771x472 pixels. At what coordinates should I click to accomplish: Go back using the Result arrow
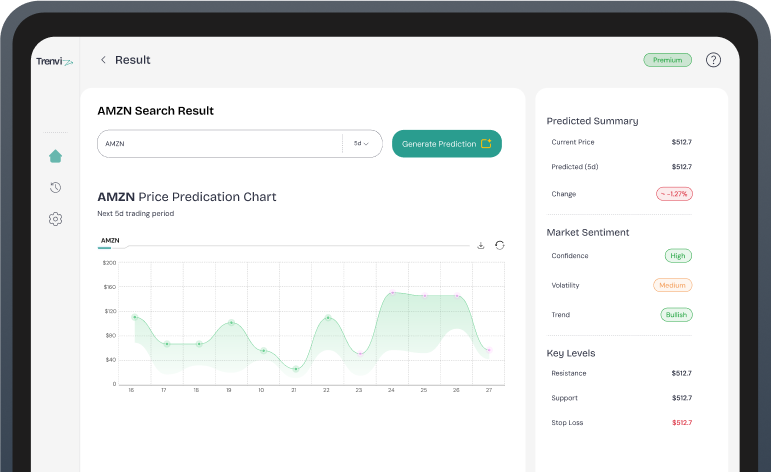tap(103, 60)
